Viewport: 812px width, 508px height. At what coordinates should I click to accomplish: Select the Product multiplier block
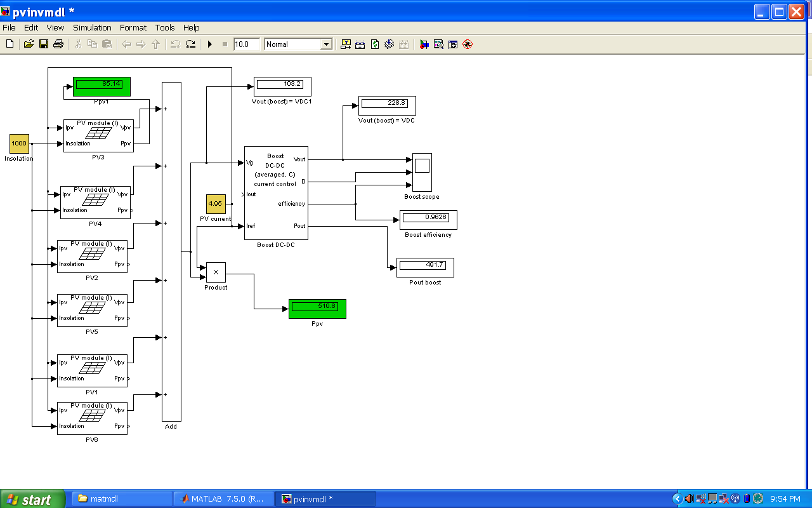pos(216,272)
